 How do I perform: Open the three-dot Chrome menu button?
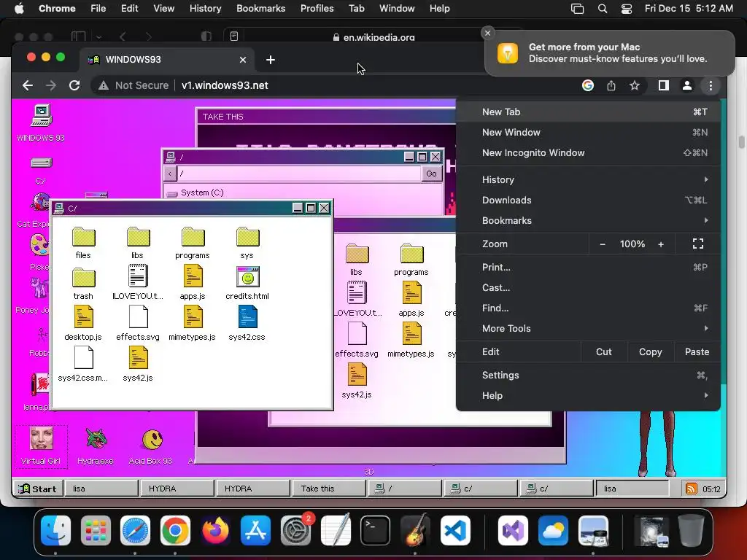pyautogui.click(x=711, y=85)
